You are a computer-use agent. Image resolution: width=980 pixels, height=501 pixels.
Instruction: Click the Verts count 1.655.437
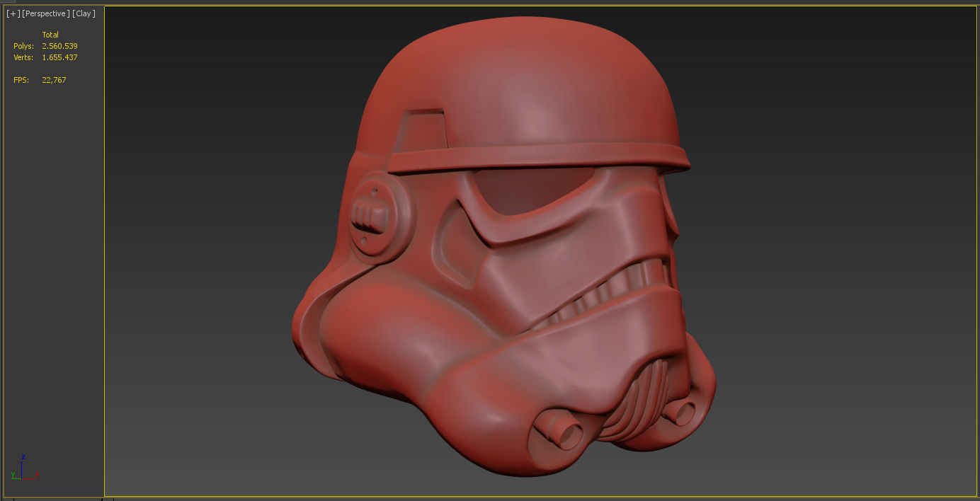pyautogui.click(x=59, y=57)
